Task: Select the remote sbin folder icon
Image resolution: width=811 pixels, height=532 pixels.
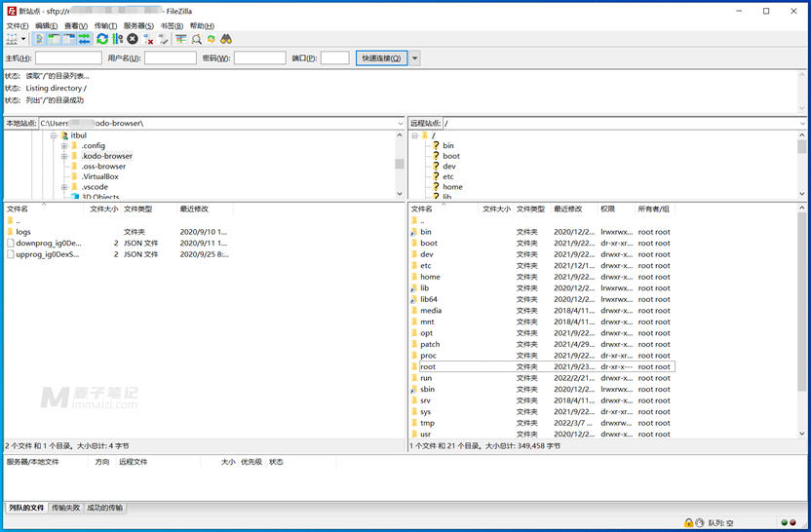Action: pyautogui.click(x=413, y=390)
